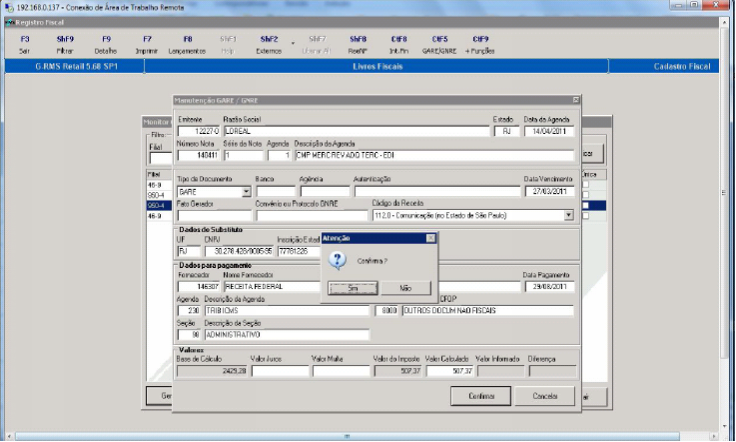The height and width of the screenshot is (442, 736).
Task: Click the OUTROS DOCUM NAO FISCAIS field
Action: pyautogui.click(x=488, y=311)
